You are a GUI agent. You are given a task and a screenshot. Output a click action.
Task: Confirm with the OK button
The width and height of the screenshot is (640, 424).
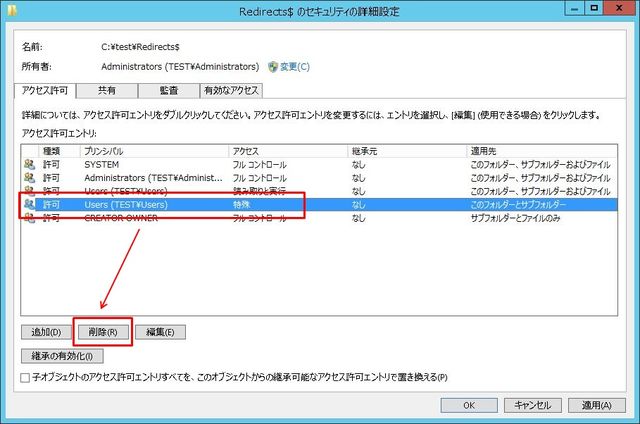[x=469, y=405]
